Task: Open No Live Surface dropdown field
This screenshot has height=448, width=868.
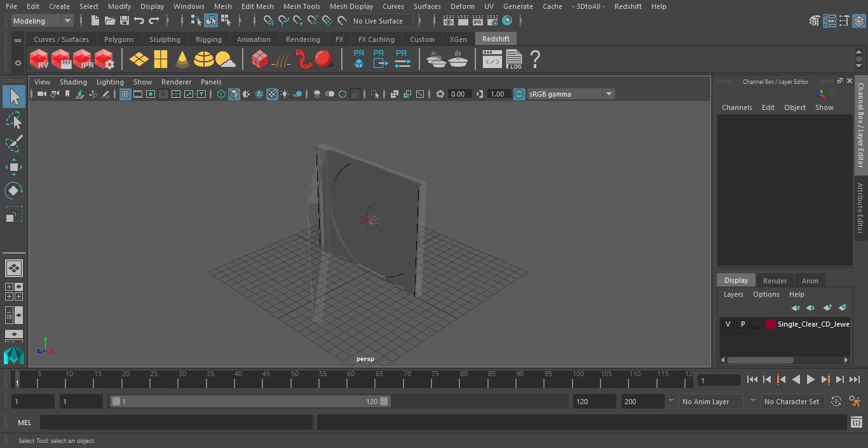Action: 382,21
